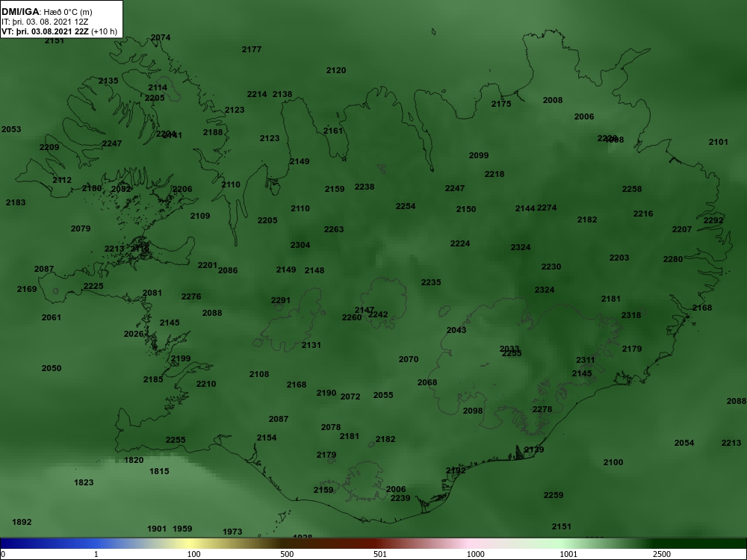Select the map value 2254

[406, 206]
